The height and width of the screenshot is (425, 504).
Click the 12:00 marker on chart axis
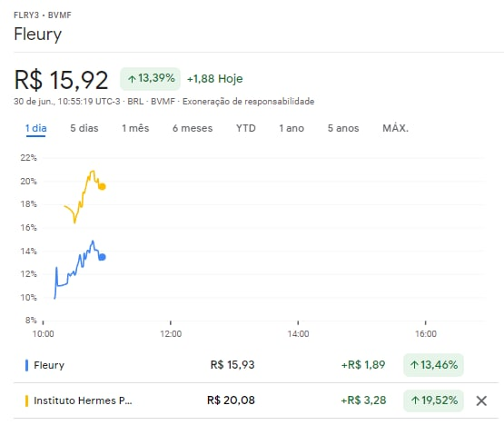171,333
